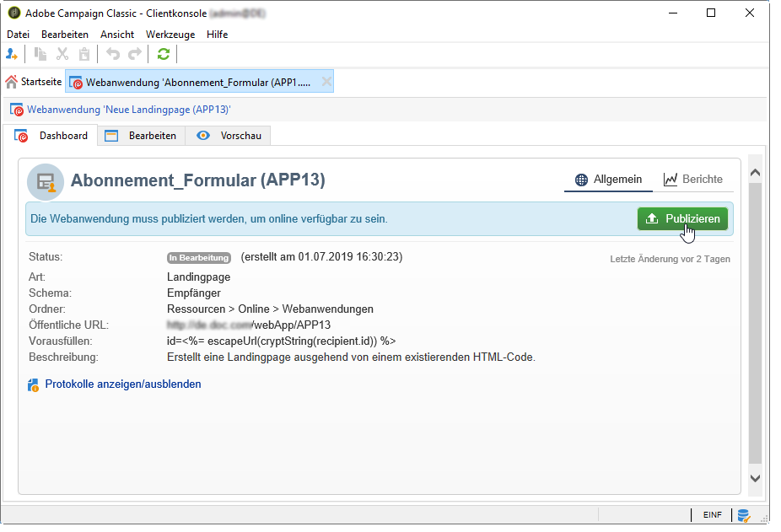Switch to the Dashboard tab

tap(51, 136)
